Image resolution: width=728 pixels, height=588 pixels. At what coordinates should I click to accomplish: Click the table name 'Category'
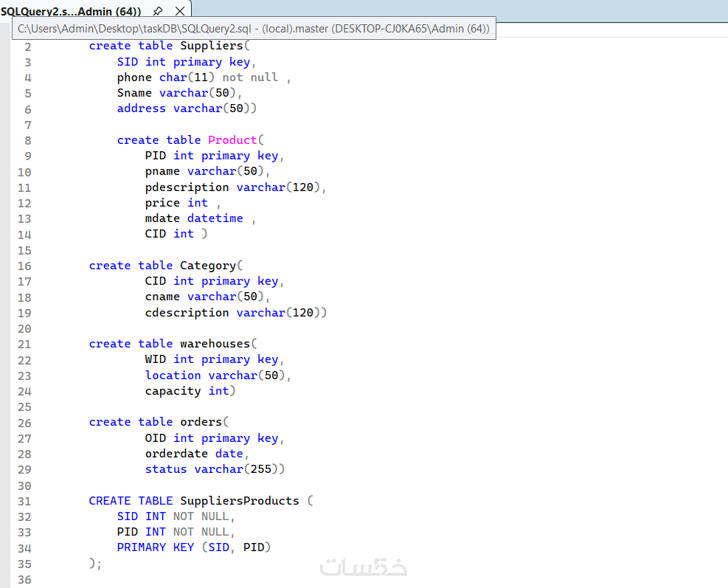pyautogui.click(x=208, y=266)
